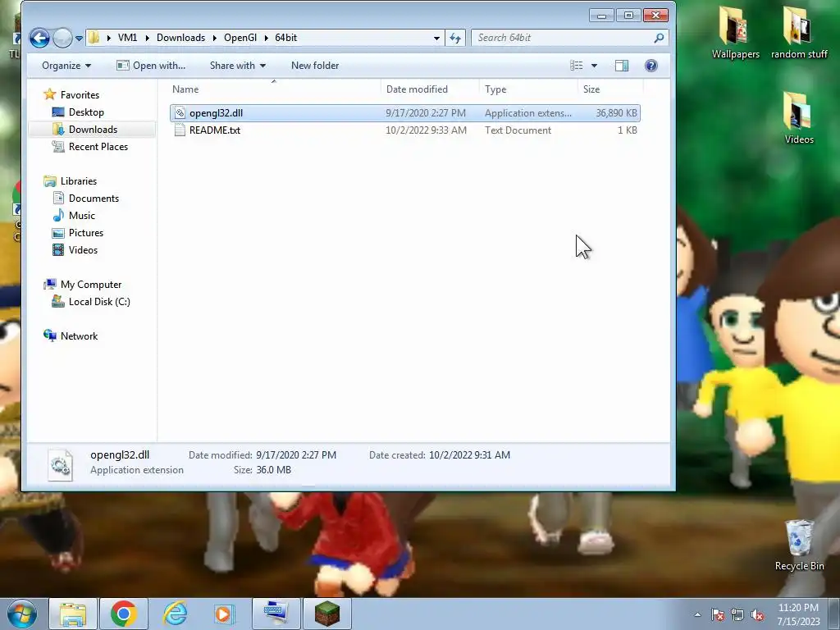The width and height of the screenshot is (840, 630).
Task: Click the 9/17/2020 2:27 PM date cell
Action: pos(426,113)
